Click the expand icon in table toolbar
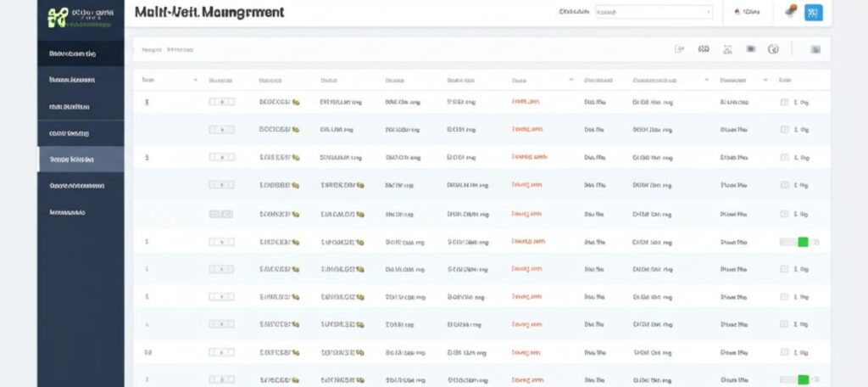The image size is (868, 387). click(x=727, y=49)
